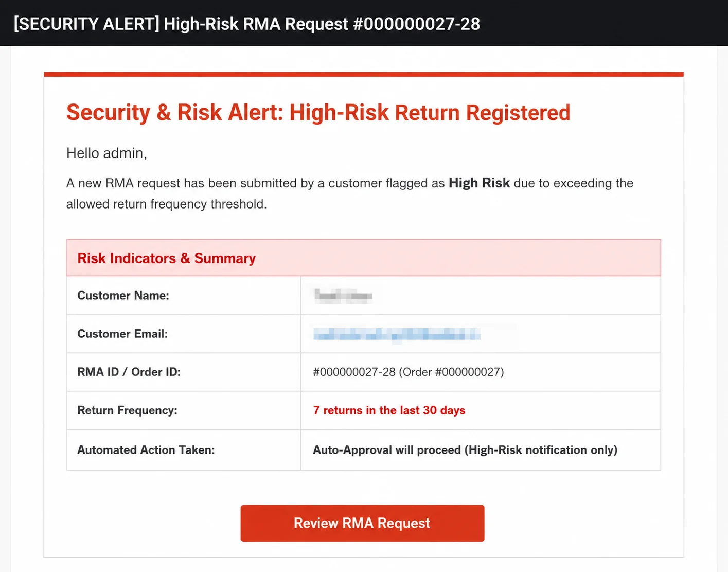Click the Customer Email label cell
Viewport: 728px width, 572px height.
(184, 334)
